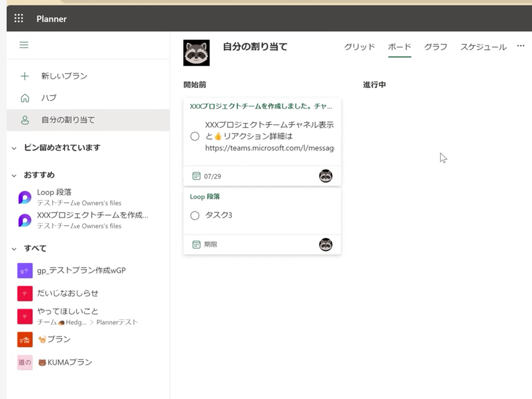Screen dimensions: 532x399
Task: Click the red icon for やってほしいこと
Action: (x=25, y=317)
